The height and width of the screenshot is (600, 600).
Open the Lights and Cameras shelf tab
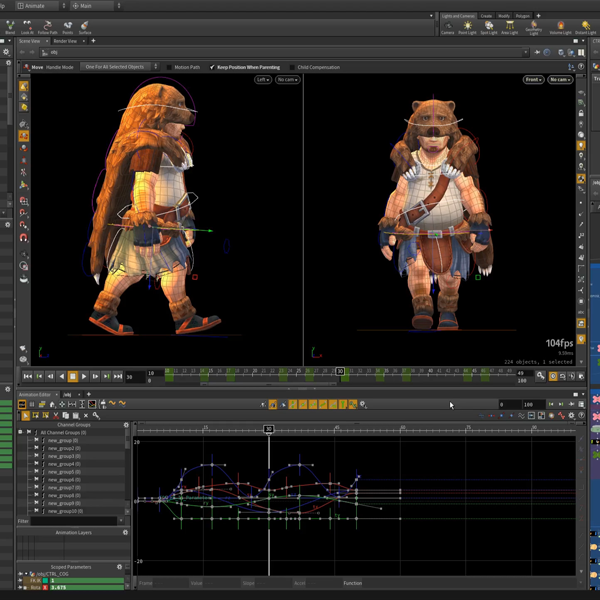coord(458,16)
